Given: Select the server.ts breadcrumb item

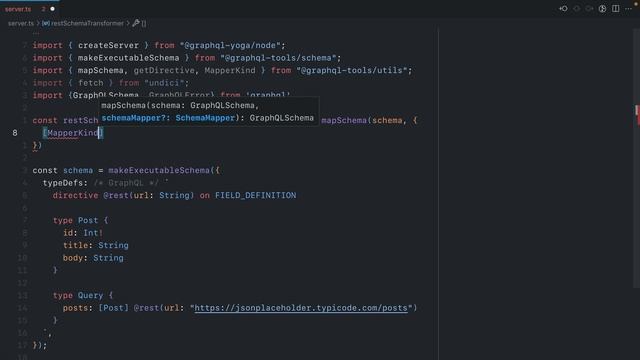Looking at the screenshot, I should [x=21, y=23].
